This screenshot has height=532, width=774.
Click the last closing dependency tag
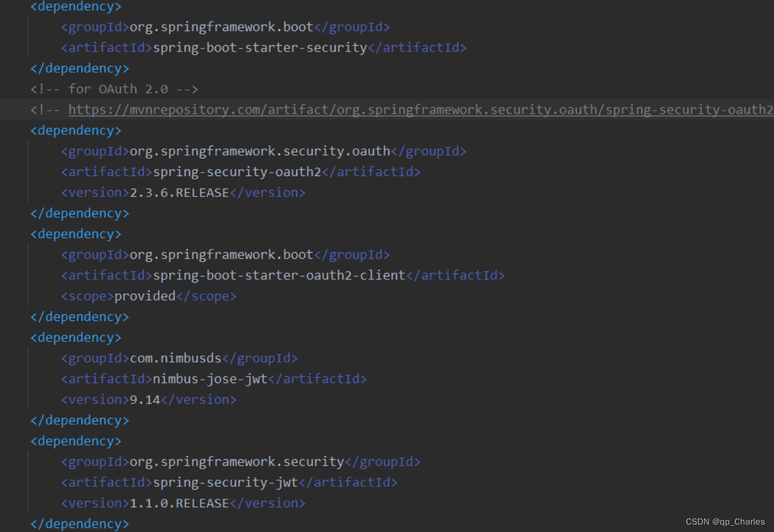[79, 524]
